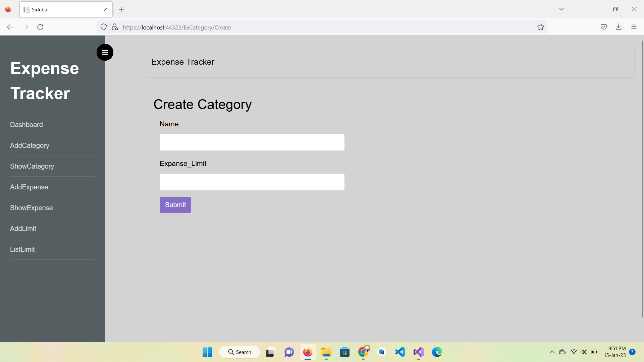Submit the Create Category form

coord(175,205)
